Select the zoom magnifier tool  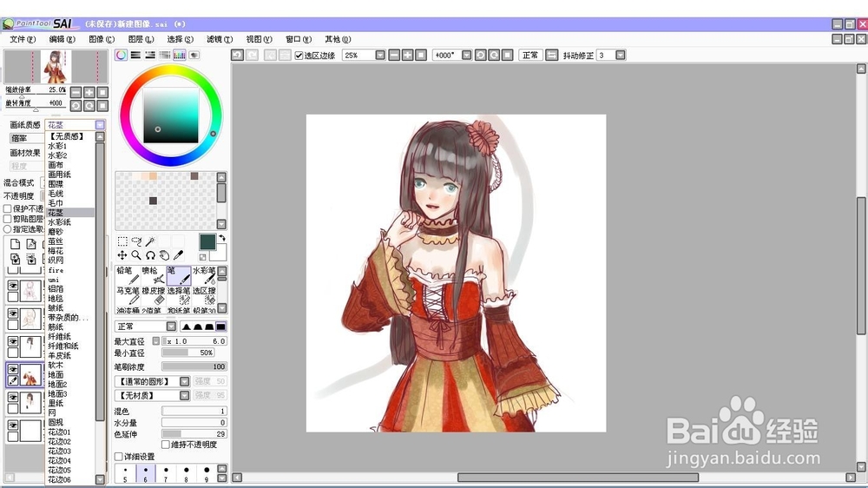136,255
